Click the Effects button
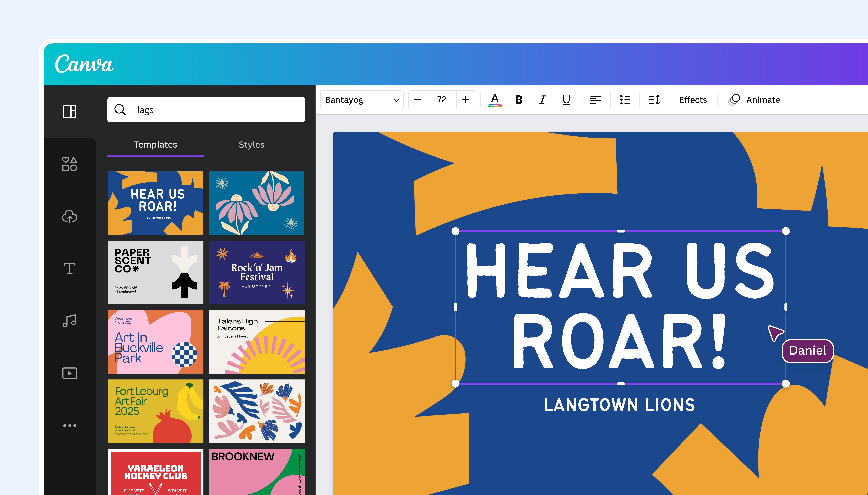 [692, 100]
